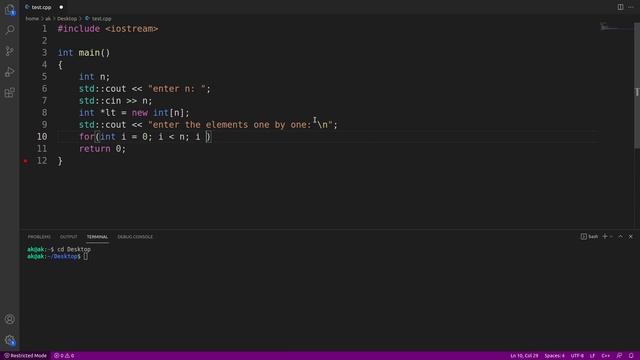Open the Accounts icon in activity bar
Image resolution: width=640 pixels, height=360 pixels.
[x=10, y=319]
